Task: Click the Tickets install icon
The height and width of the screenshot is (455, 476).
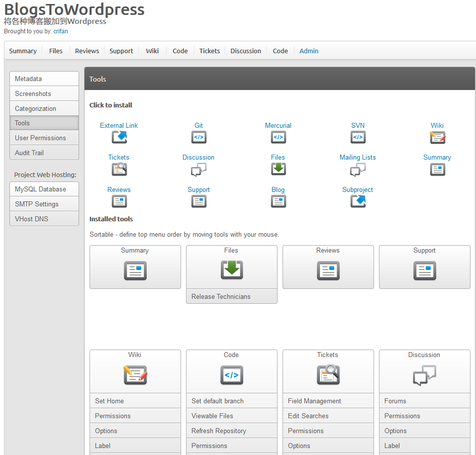Action: pyautogui.click(x=119, y=169)
